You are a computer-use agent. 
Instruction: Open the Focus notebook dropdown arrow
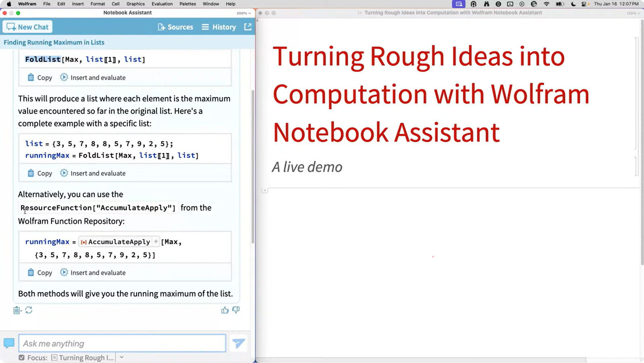point(121,358)
